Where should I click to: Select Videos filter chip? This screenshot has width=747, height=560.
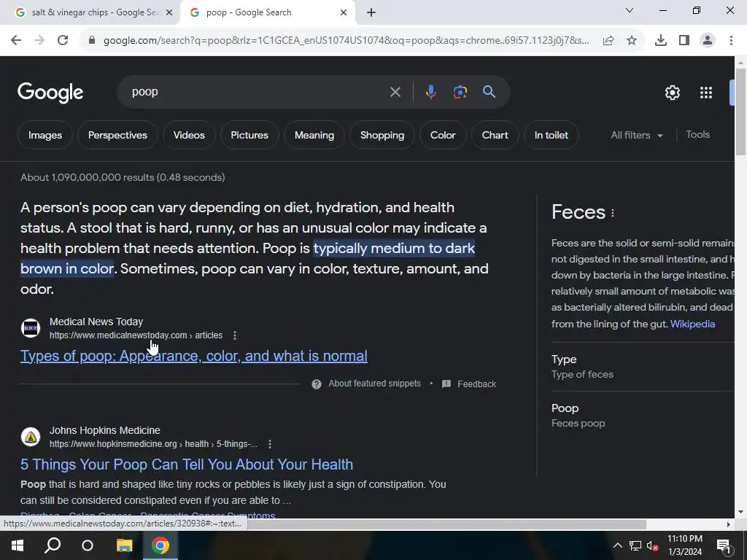[189, 135]
